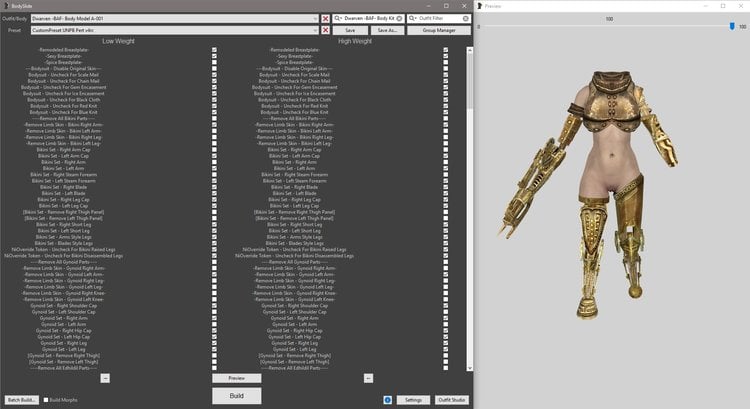Maximize the Preview window

[723, 6]
